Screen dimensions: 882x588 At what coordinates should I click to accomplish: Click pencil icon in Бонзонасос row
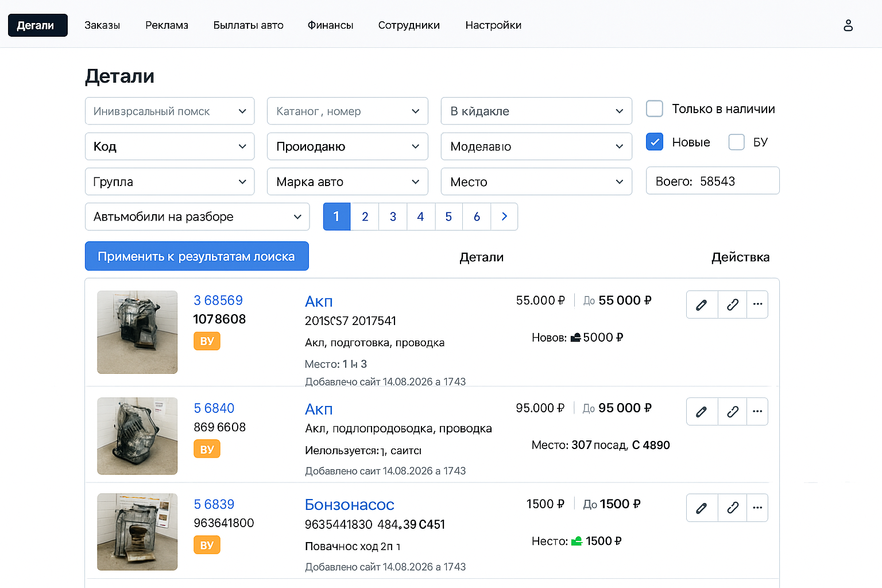[x=702, y=508]
